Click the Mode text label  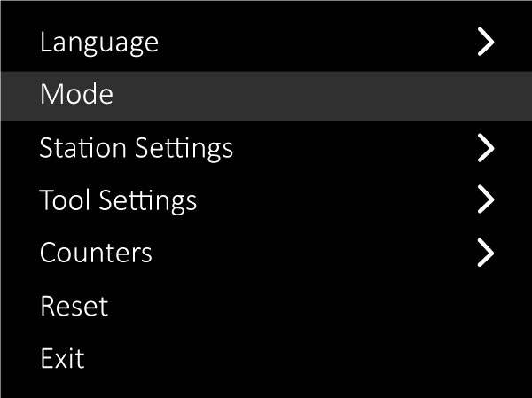click(x=76, y=95)
